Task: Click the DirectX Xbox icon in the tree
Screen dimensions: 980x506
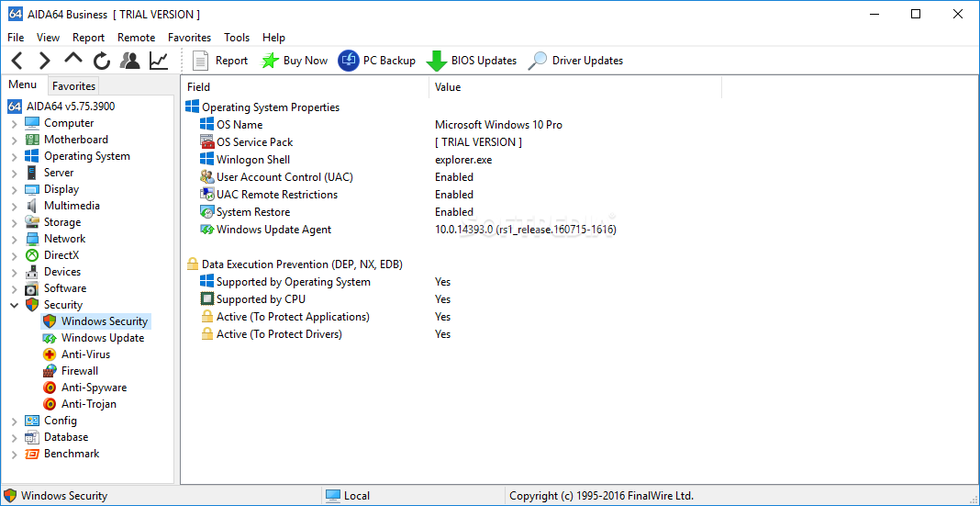Action: (32, 255)
